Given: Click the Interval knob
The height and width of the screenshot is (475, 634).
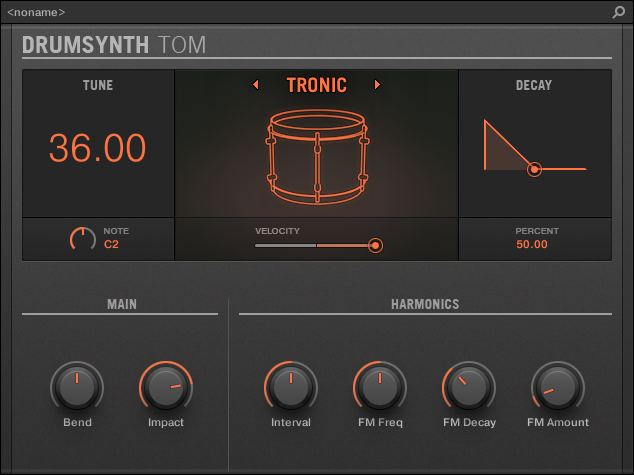Looking at the screenshot, I should click(290, 387).
